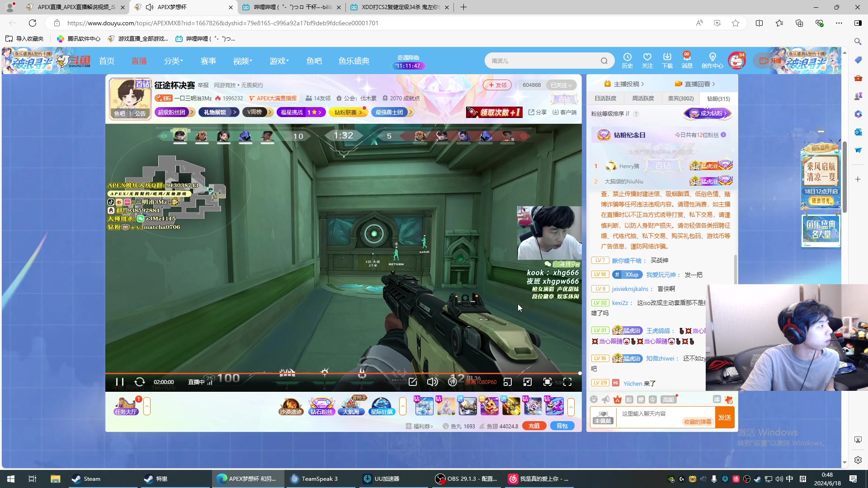
Task: Toggle 粉丝等级排序 sort order
Action: point(610,114)
